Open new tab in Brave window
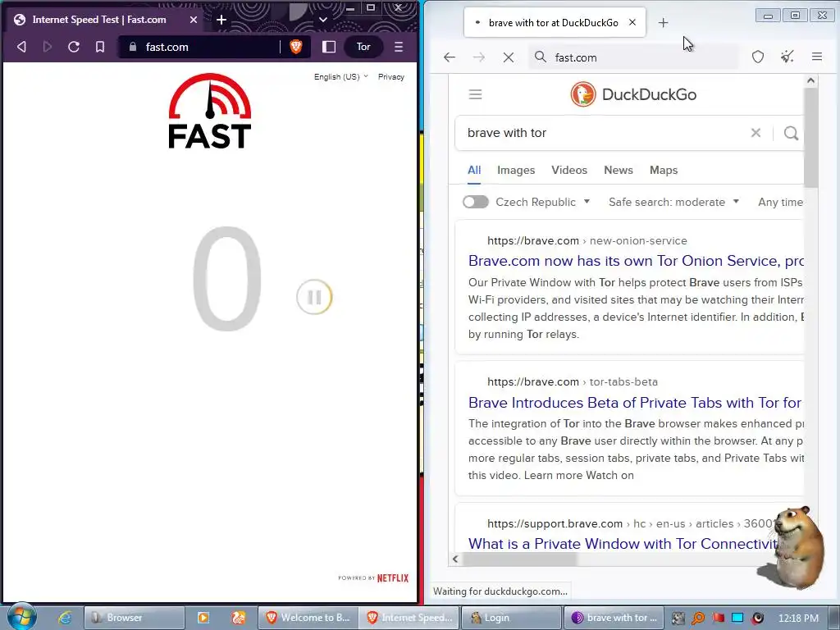Screen dimensions: 840x630 [x=221, y=20]
